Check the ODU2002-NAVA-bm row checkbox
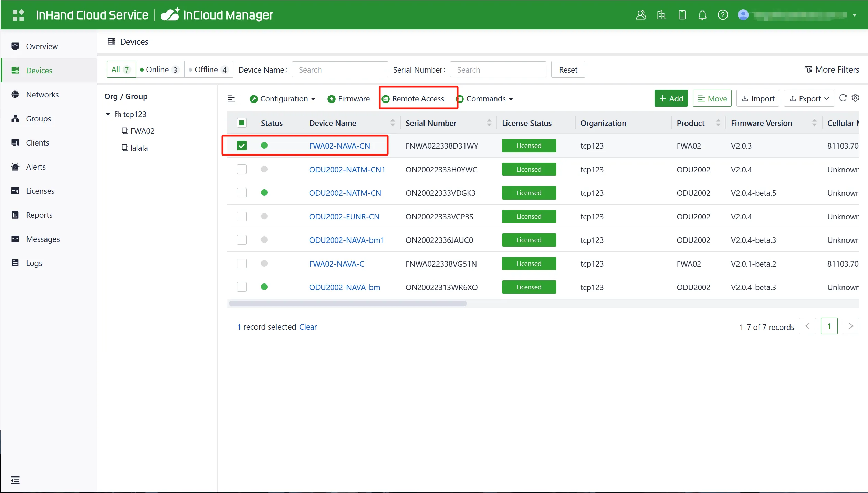This screenshot has width=868, height=493. (x=242, y=287)
